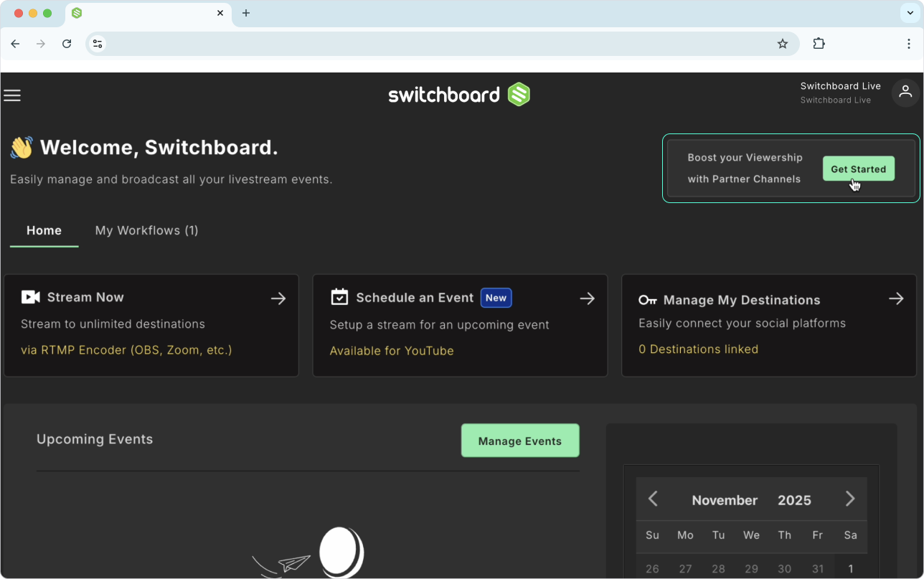Image resolution: width=924 pixels, height=579 pixels.
Task: Open a new browser tab
Action: [x=246, y=13]
